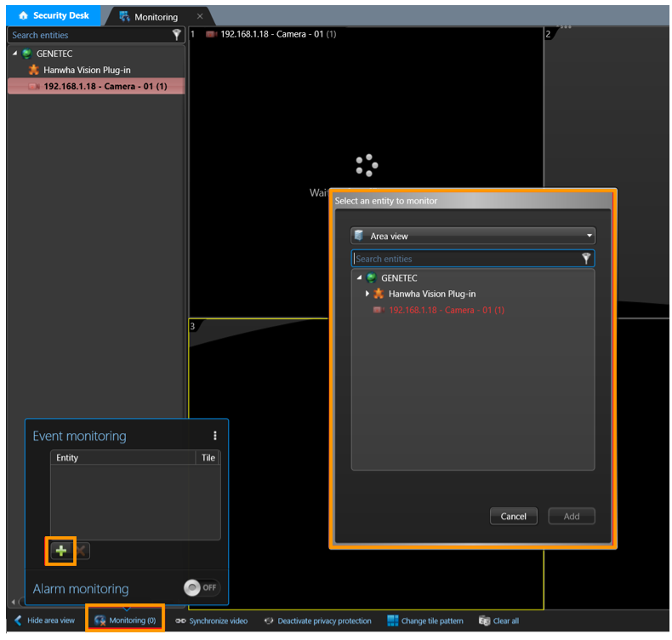672x640 pixels.
Task: Select tile number 2
Action: [548, 34]
